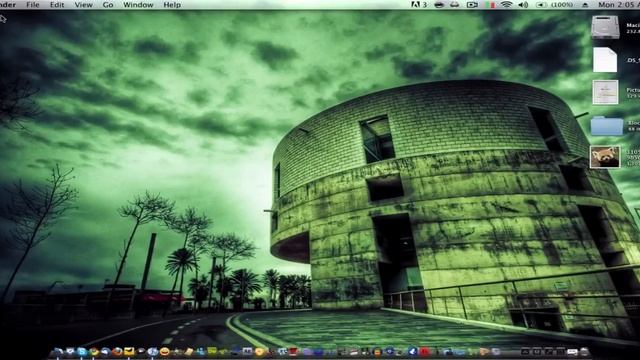Open the orange smiley face dock icon
The image size is (640, 360).
(x=164, y=351)
